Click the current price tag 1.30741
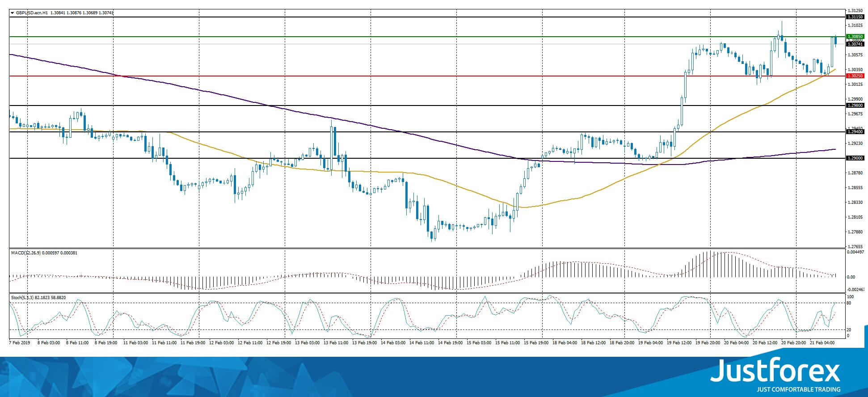The width and height of the screenshot is (868, 397). (x=855, y=44)
